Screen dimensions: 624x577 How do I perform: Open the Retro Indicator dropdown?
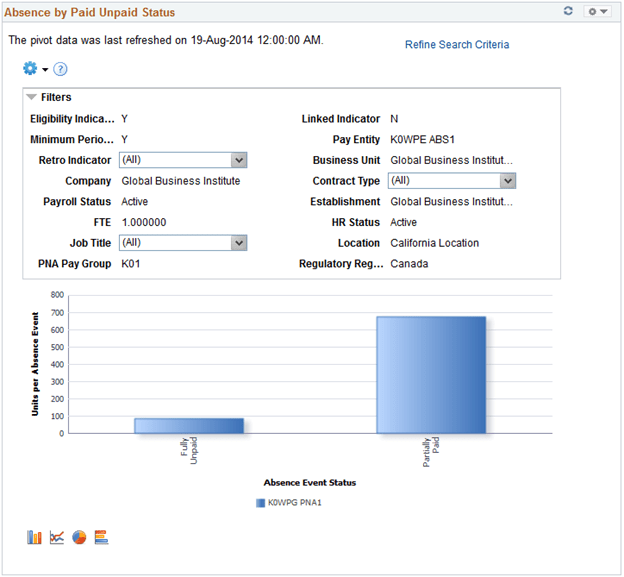click(183, 160)
